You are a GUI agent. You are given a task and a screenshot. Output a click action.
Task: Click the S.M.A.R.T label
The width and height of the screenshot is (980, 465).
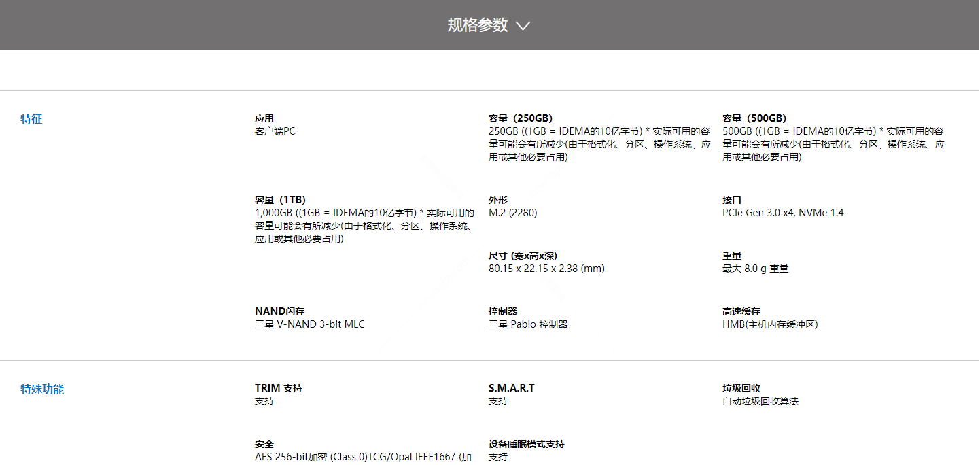[512, 388]
